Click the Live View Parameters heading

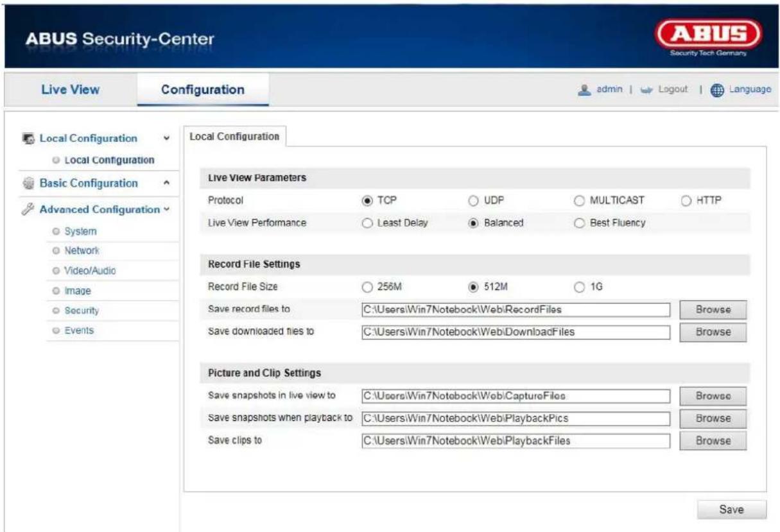(x=257, y=178)
